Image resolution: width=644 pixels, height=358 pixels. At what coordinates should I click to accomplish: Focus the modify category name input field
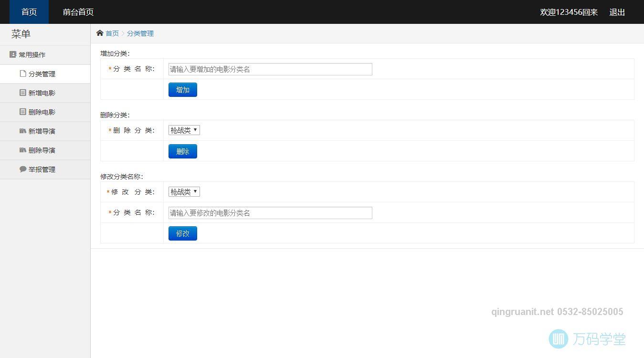click(270, 213)
